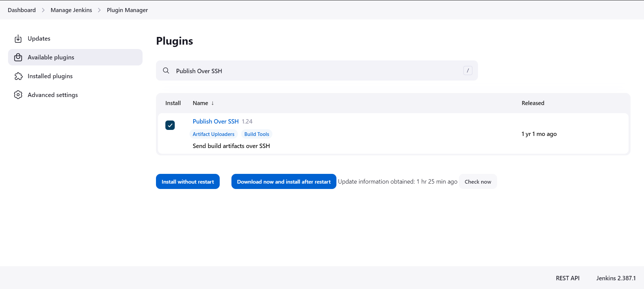Click the slash shortcut key badge
Screen dimensions: 644x289
tap(468, 70)
